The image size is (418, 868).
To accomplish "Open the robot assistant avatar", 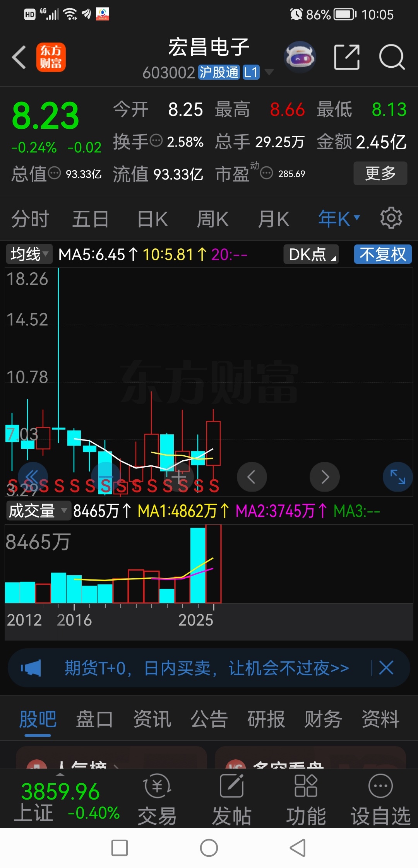I will click(x=300, y=57).
